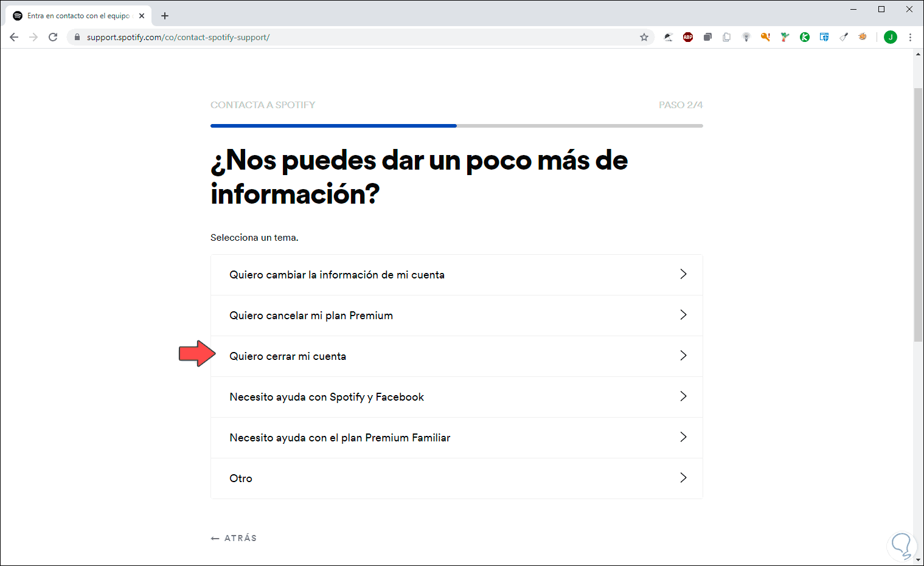Click chevron beside 'Quiero cerrar mi cuenta'
Image resolution: width=924 pixels, height=566 pixels.
coord(683,356)
